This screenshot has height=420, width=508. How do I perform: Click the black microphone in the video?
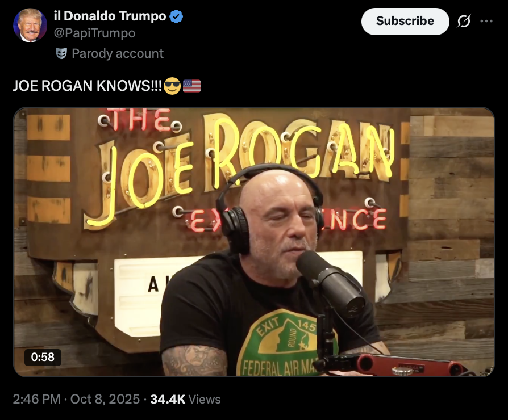click(331, 283)
